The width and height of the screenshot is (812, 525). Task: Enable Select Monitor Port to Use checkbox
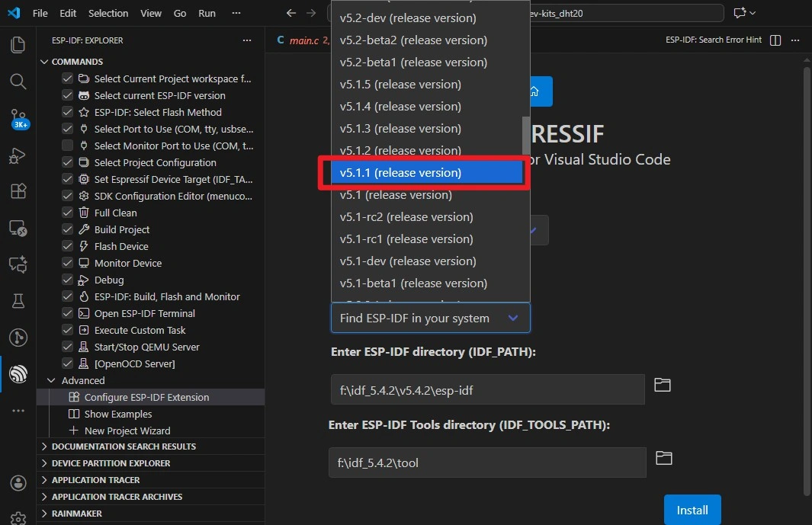[67, 146]
